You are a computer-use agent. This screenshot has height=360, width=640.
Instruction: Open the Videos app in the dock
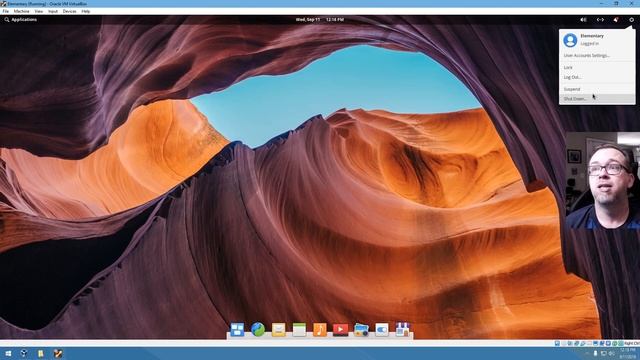pyautogui.click(x=340, y=329)
